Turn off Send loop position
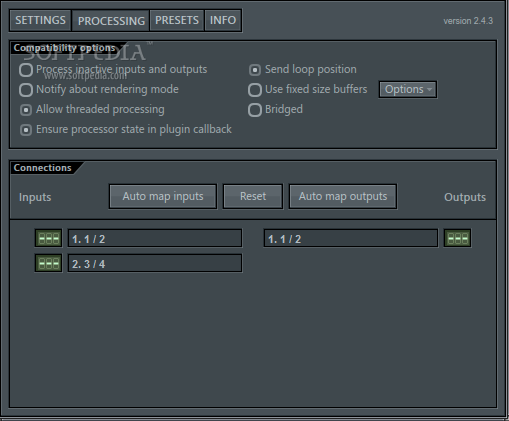Screen dimensions: 509x421 point(255,70)
